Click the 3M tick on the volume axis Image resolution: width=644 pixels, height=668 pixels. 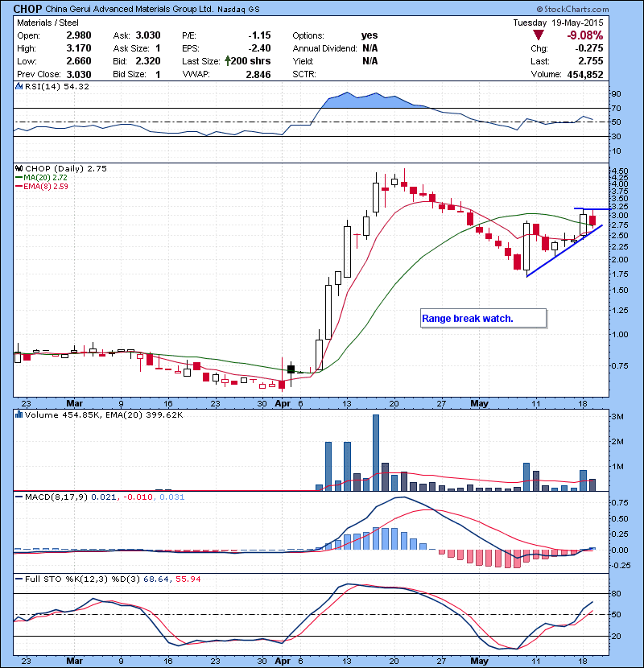tap(617, 417)
